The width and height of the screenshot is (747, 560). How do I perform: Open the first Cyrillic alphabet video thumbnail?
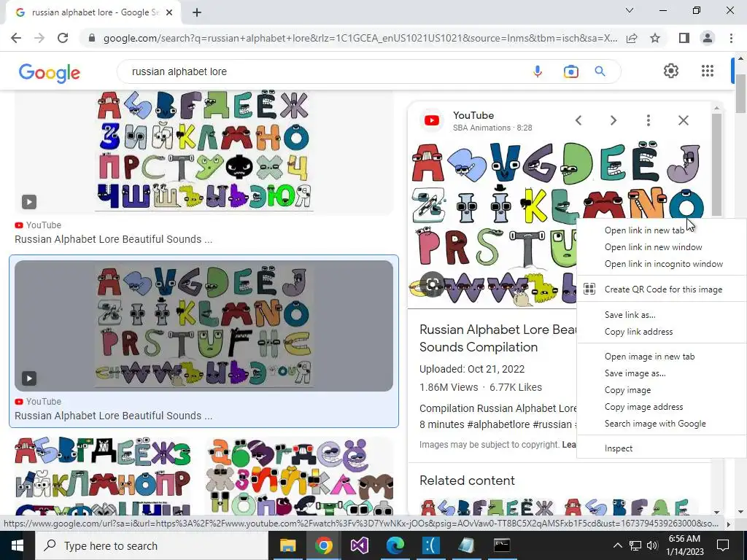click(204, 152)
